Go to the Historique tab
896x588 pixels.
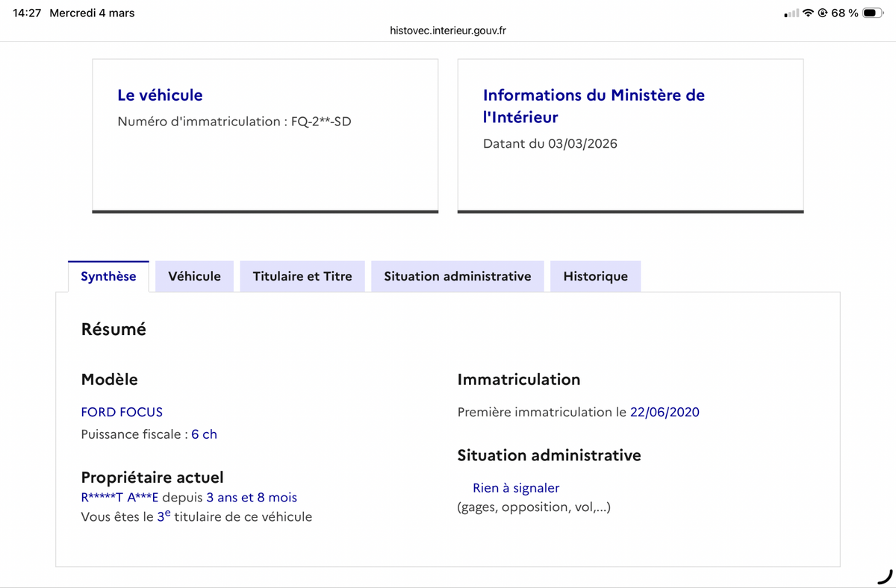point(595,276)
